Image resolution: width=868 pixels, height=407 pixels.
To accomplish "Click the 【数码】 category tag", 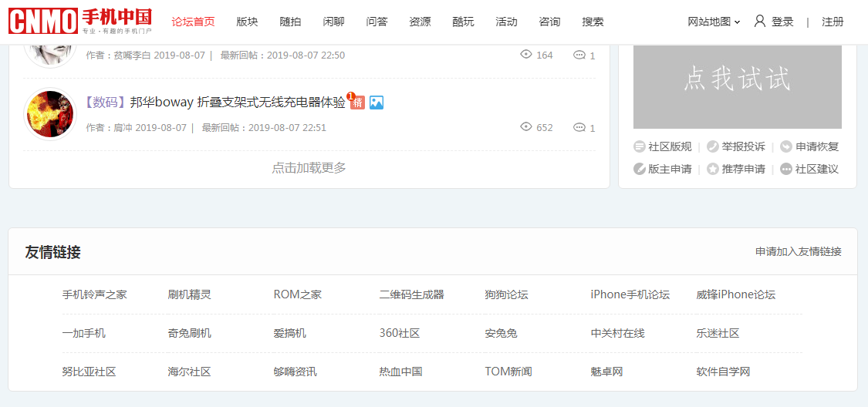I will pyautogui.click(x=105, y=103).
